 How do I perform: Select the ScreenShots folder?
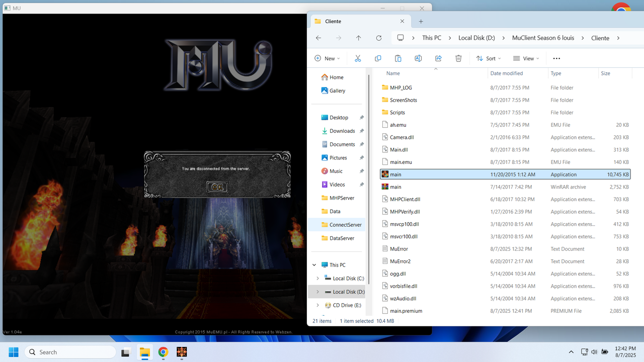(505, 100)
